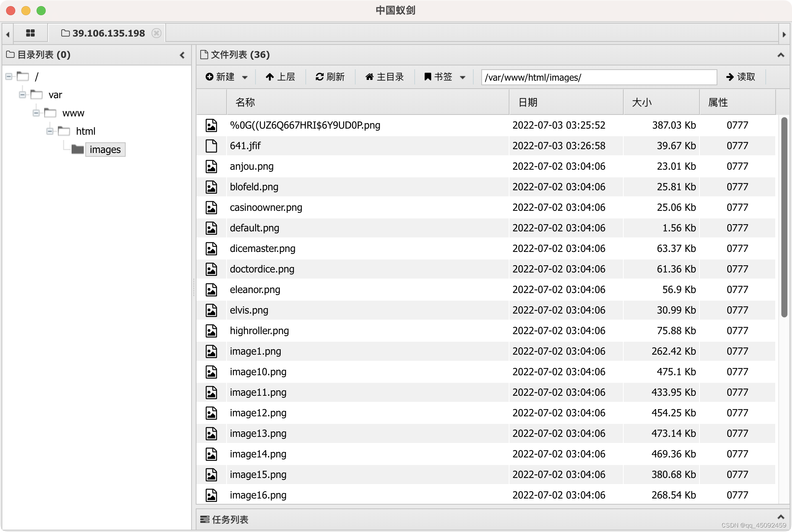The image size is (792, 532).
Task: Sort files by the 名称 column header
Action: point(245,102)
